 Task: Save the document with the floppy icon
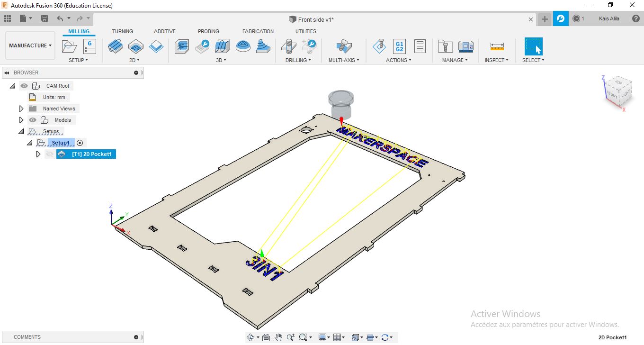[45, 18]
